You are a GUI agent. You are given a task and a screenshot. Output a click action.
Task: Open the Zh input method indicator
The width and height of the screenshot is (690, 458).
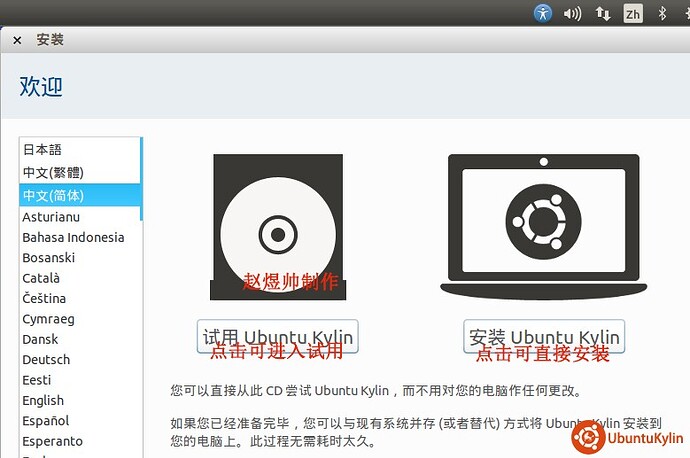(x=633, y=14)
